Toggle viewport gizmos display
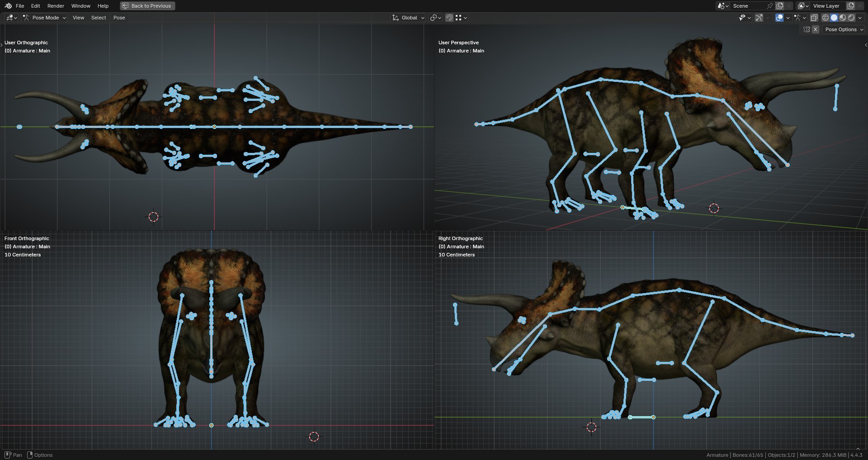The image size is (868, 460). tap(759, 18)
